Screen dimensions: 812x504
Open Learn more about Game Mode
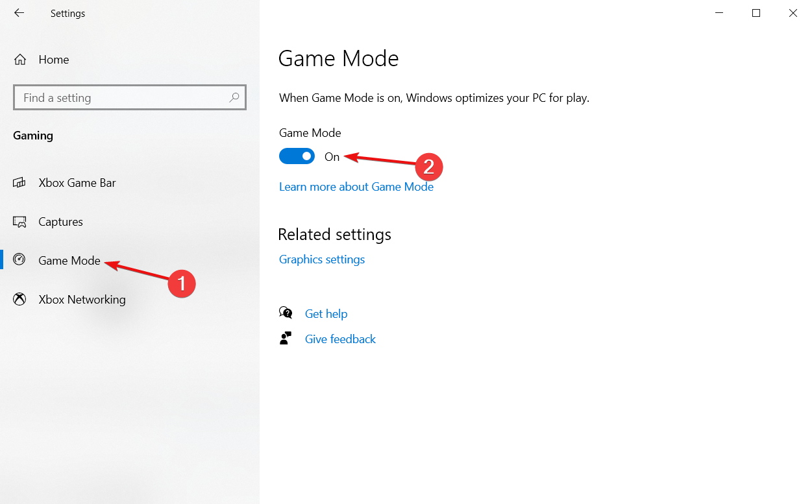click(356, 187)
